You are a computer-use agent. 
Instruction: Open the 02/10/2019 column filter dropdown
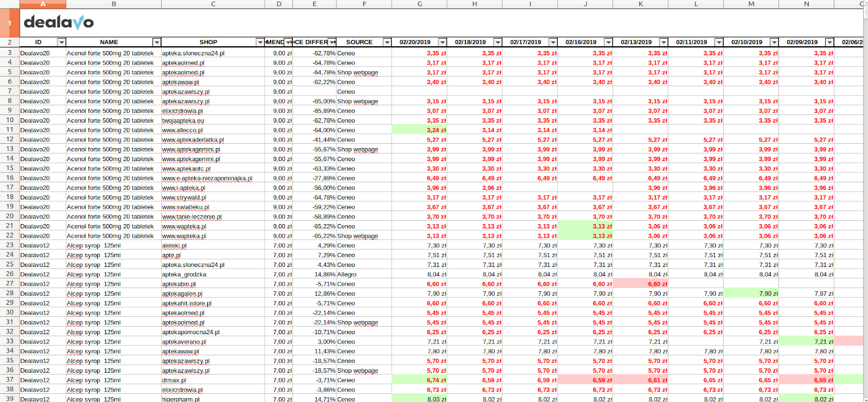(x=774, y=42)
